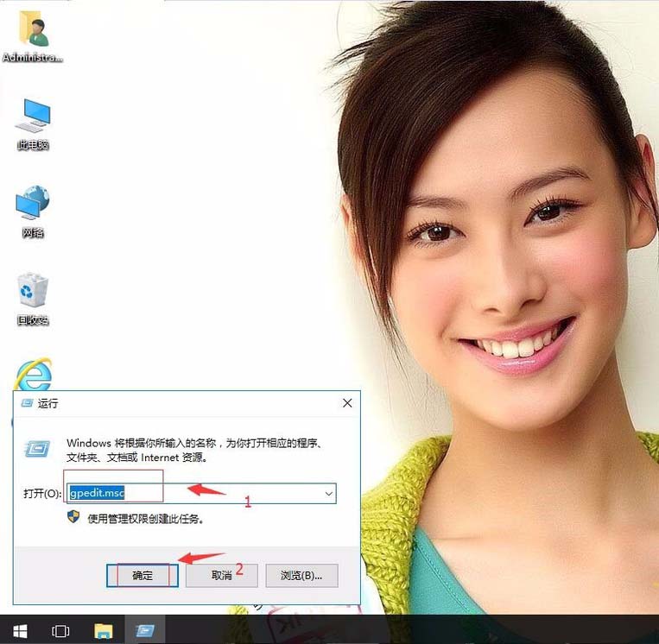Image resolution: width=659 pixels, height=644 pixels.
Task: Click the 取消 button
Action: coord(221,575)
